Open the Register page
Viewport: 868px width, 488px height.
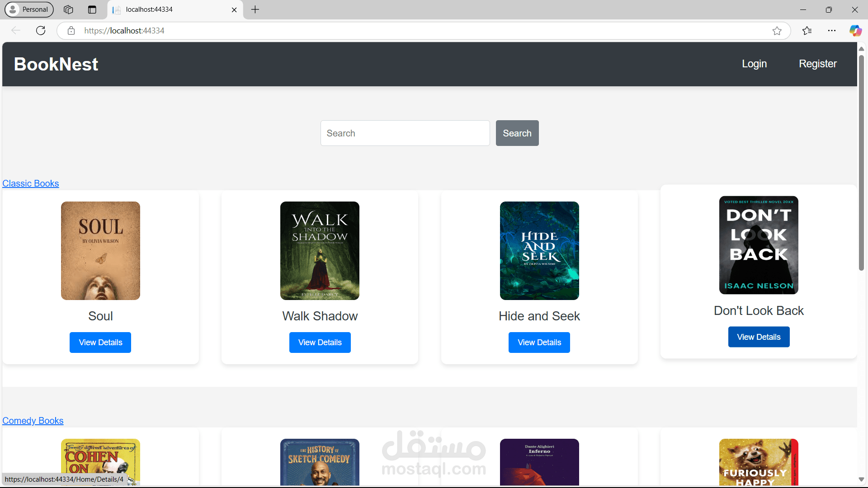click(817, 64)
